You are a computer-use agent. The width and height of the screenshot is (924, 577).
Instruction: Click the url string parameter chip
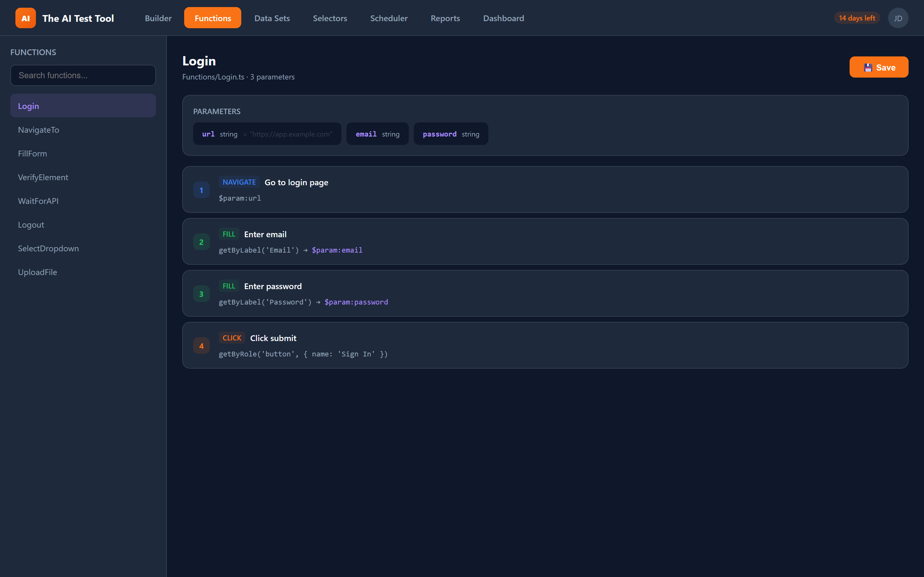point(267,134)
